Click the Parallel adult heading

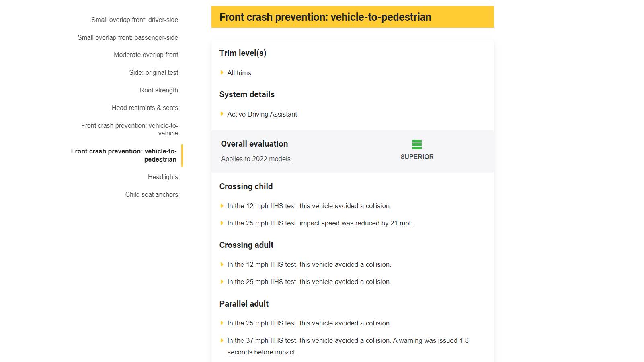click(244, 304)
